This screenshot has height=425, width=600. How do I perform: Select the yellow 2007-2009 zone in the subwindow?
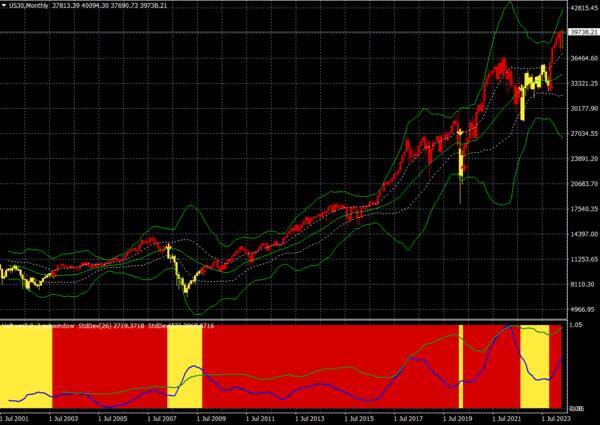(x=184, y=366)
